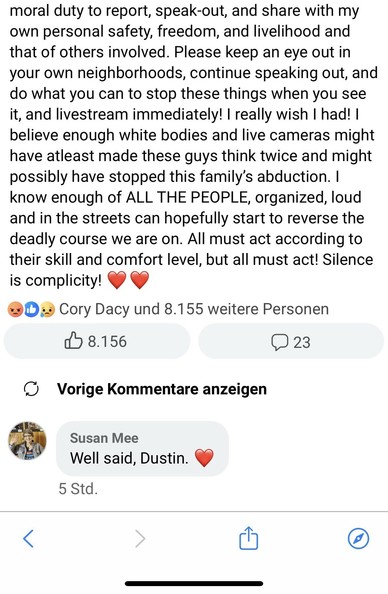The image size is (388, 594).
Task: Click the sad reaction emoji
Action: (47, 310)
